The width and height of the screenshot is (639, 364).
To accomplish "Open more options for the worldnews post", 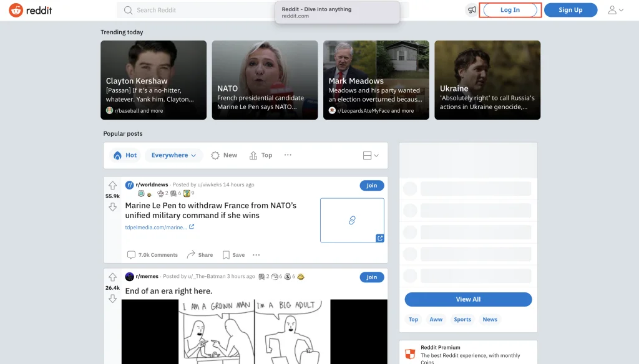I will tap(256, 255).
